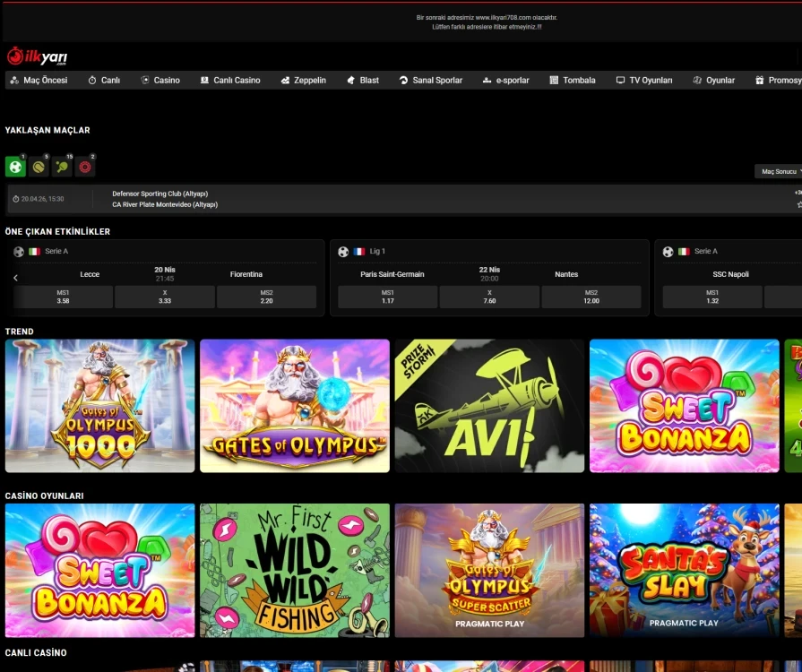802x672 pixels.
Task: Open Canlı menu
Action: (x=104, y=81)
